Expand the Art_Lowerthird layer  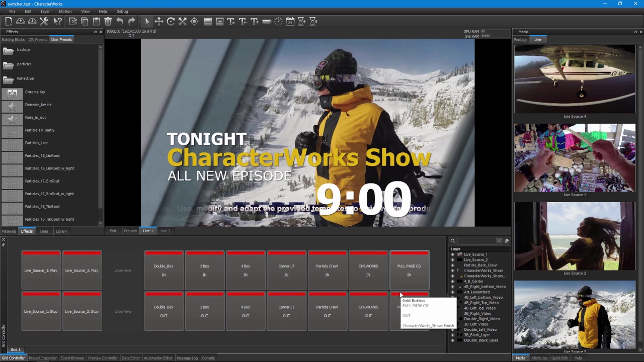(452, 292)
